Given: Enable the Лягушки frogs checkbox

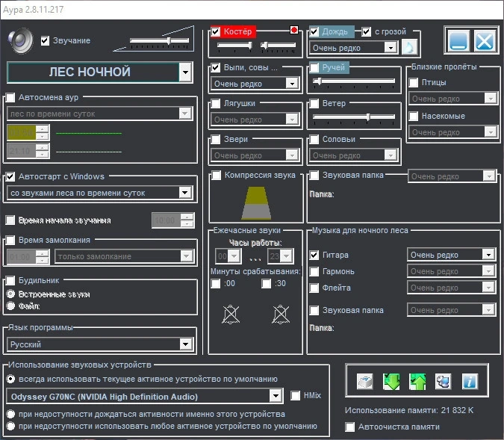Looking at the screenshot, I should tap(215, 104).
